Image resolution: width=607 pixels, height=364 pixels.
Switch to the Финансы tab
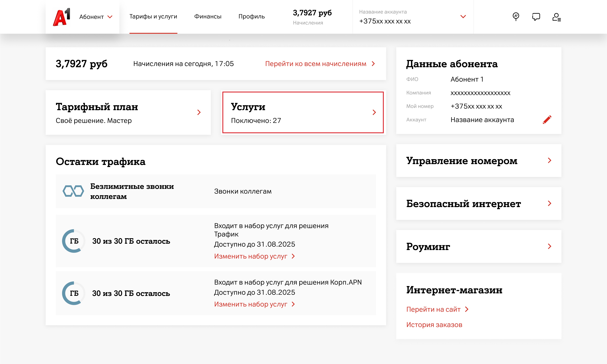pos(208,17)
